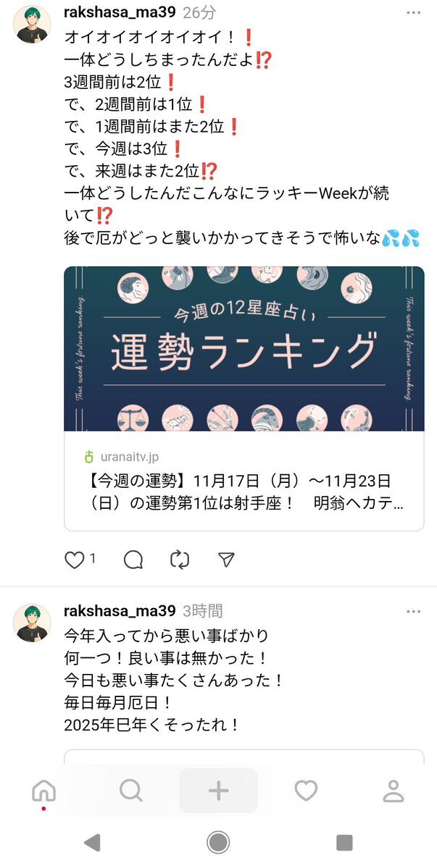This screenshot has height=868, width=437.
Task: Tap the Android home circle button
Action: click(x=218, y=843)
